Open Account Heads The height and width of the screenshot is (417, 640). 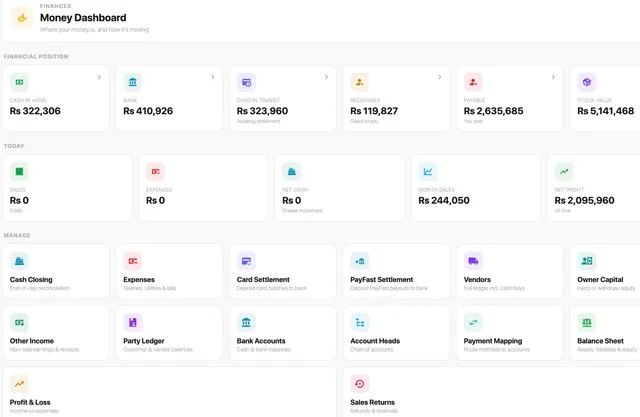[x=396, y=333]
